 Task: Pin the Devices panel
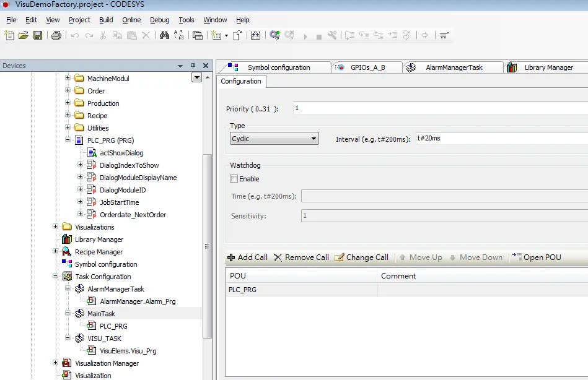193,66
